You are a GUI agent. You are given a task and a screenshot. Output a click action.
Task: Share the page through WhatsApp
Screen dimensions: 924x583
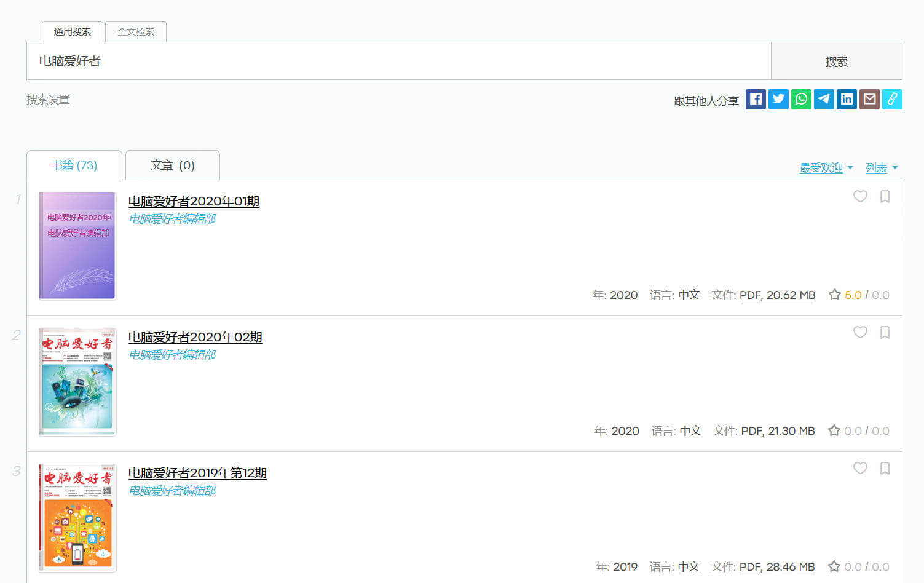pos(801,99)
